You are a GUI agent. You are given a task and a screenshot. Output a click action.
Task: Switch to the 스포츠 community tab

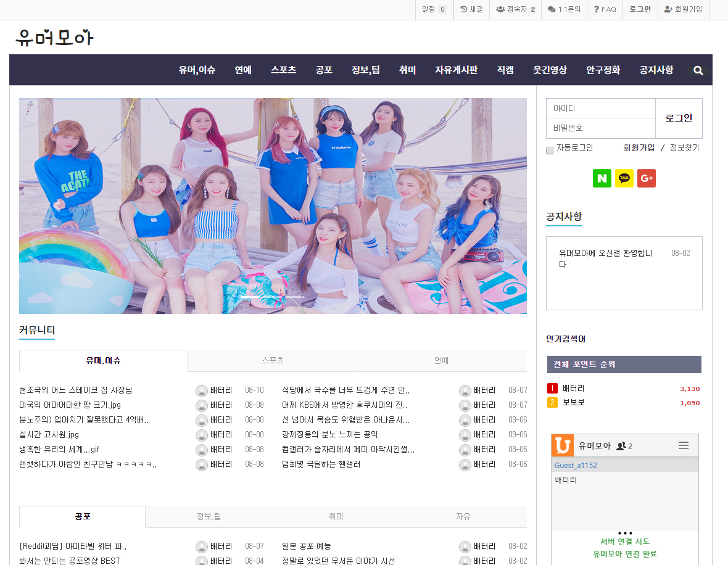click(272, 360)
